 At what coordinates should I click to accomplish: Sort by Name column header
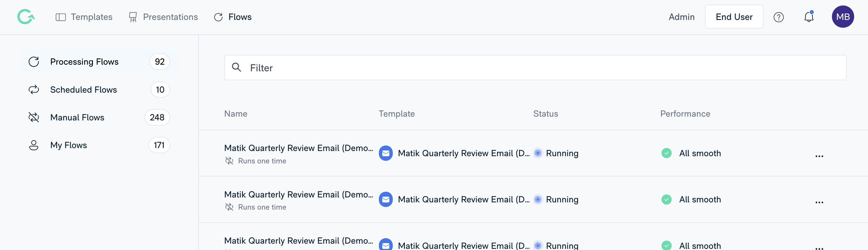(x=236, y=114)
